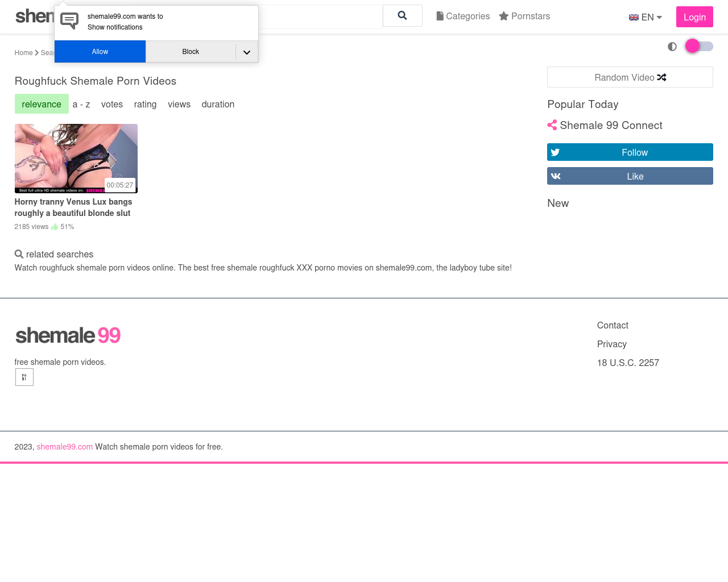Expand notification popup options arrow
Viewport: 728px width, 582px height.
point(247,52)
